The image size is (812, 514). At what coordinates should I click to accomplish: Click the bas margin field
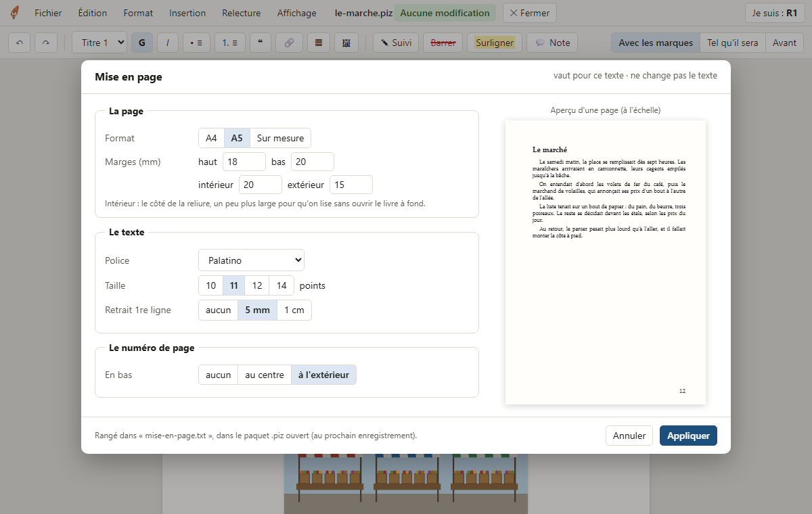coord(313,162)
